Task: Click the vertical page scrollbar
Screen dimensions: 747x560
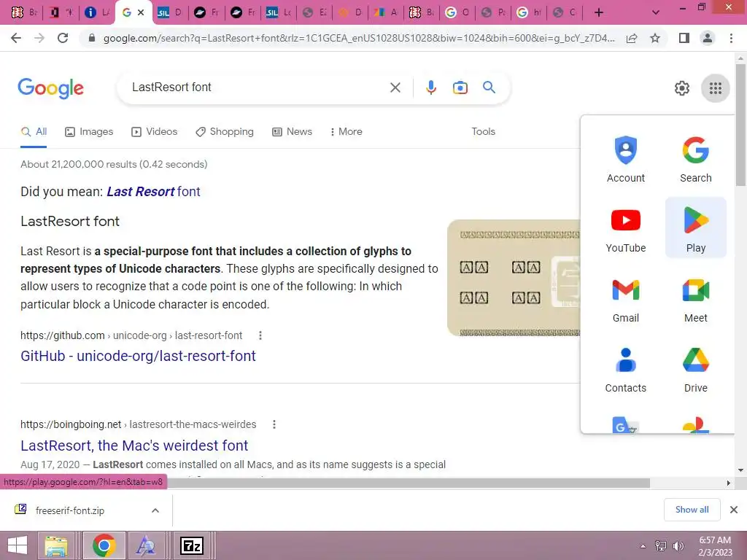Action: click(740, 124)
